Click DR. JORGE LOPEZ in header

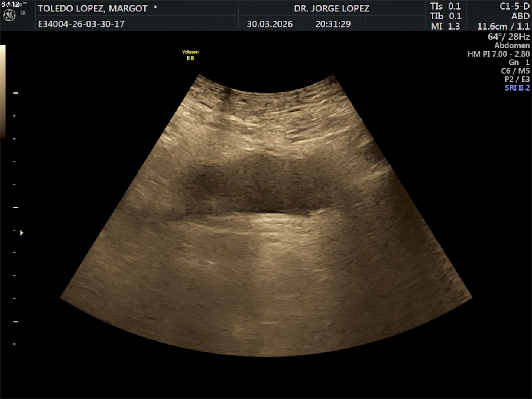coord(332,8)
